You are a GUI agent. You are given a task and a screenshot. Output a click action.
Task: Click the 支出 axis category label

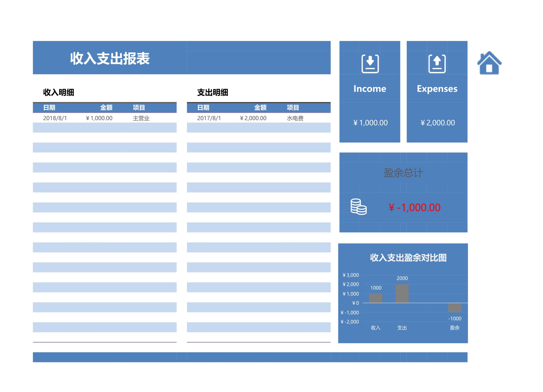[402, 328]
